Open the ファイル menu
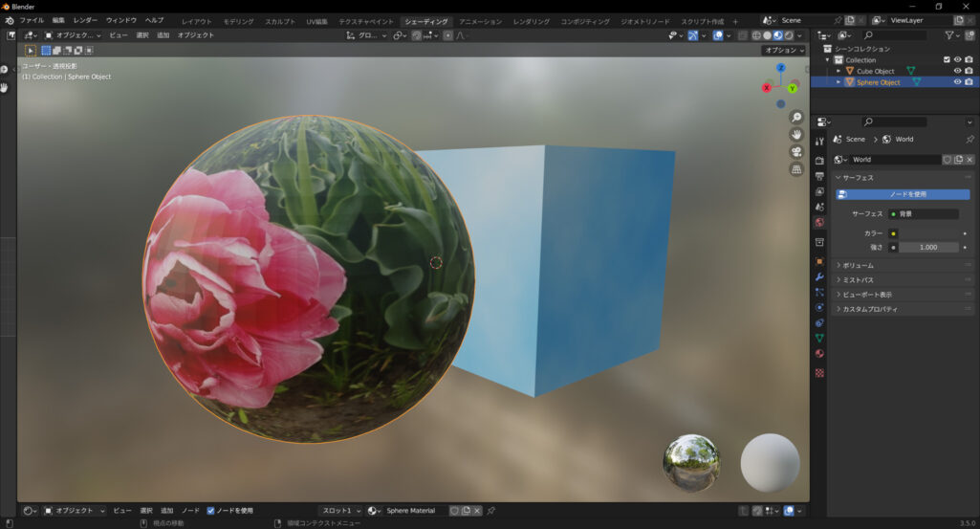 click(x=32, y=21)
